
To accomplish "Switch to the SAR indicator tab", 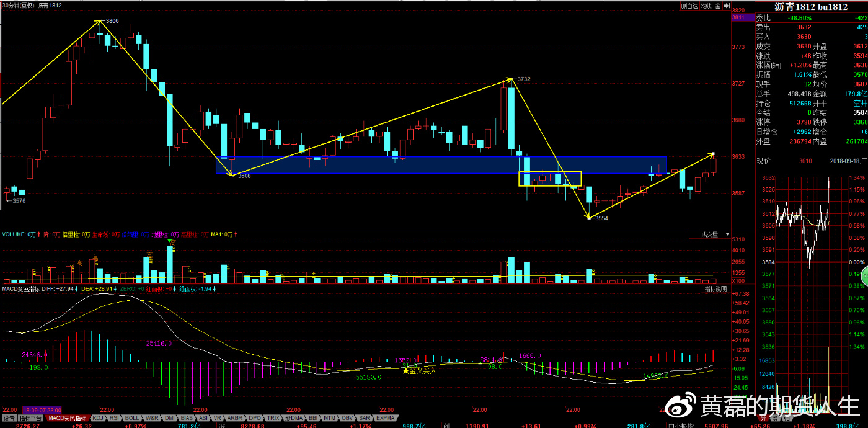I will point(365,418).
